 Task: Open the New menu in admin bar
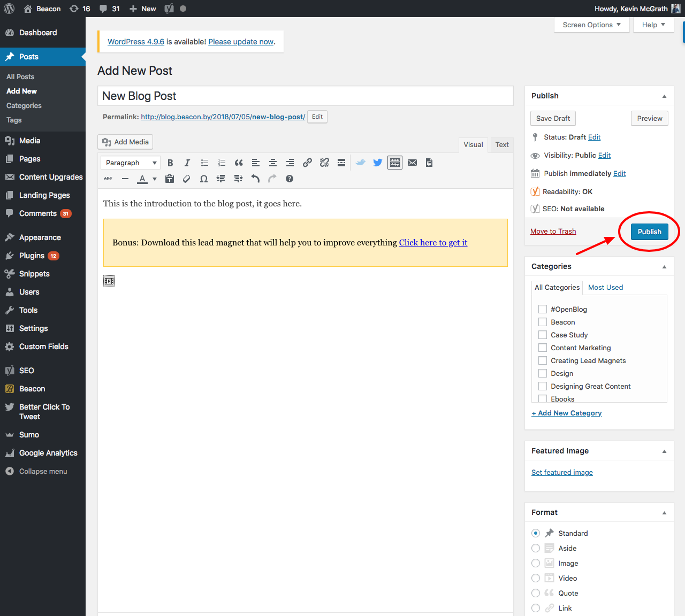[143, 9]
